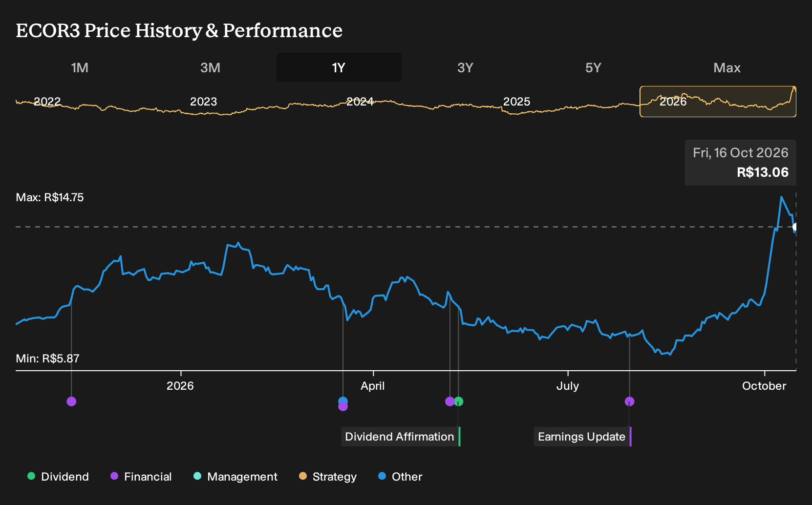
Task: Click the purple marker beside the green Dividend marker
Action: tap(450, 401)
